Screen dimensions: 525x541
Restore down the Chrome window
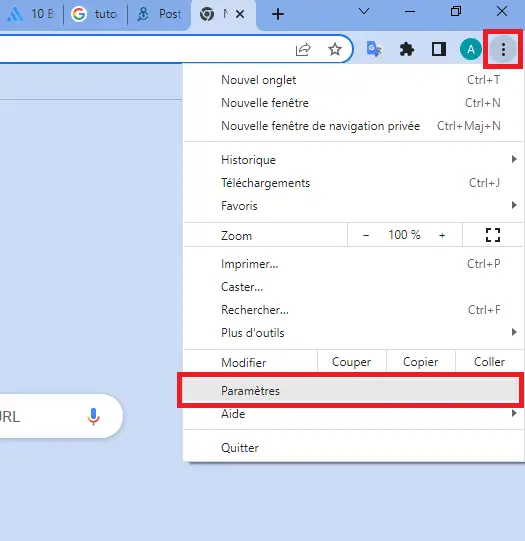[456, 11]
